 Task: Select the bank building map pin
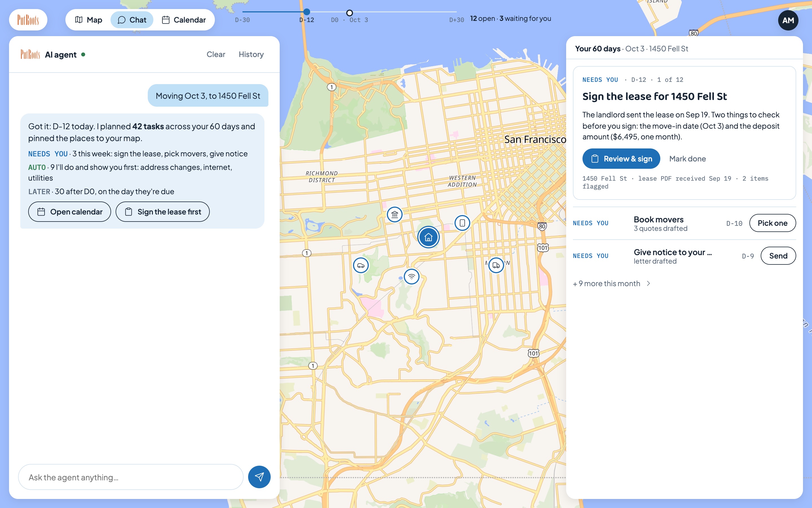395,214
